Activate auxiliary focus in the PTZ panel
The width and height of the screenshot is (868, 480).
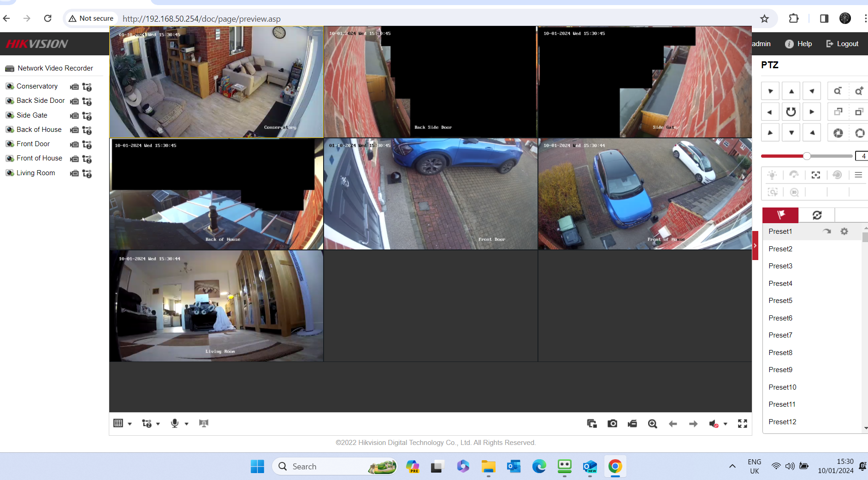coord(815,175)
